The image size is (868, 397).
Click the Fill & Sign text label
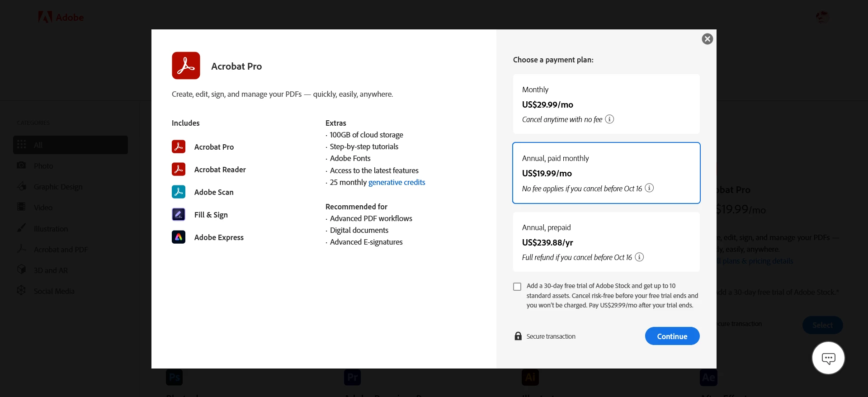[x=211, y=215]
